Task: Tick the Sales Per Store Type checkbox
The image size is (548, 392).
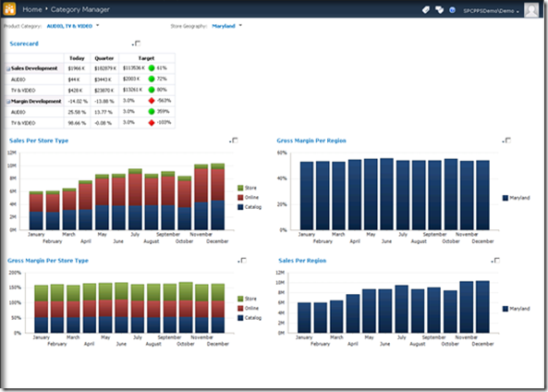Action: pos(236,141)
